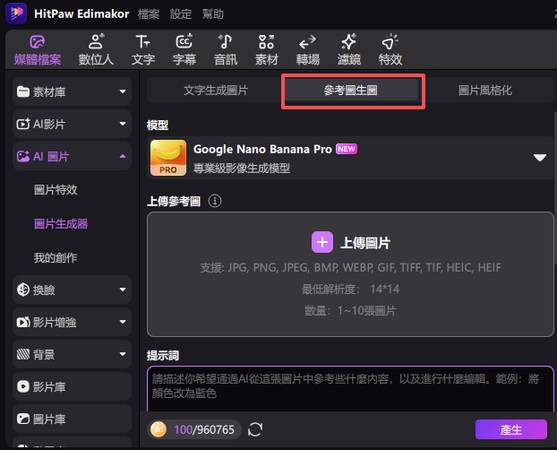The width and height of the screenshot is (557, 450).
Task: Click the right-side vertical scrollbar
Action: point(555,188)
